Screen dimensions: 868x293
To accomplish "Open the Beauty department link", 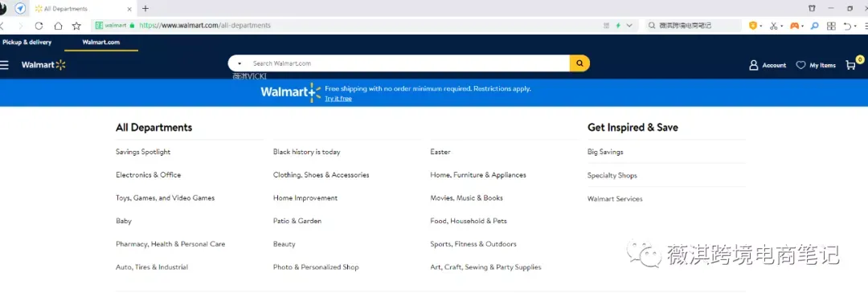I will (284, 244).
